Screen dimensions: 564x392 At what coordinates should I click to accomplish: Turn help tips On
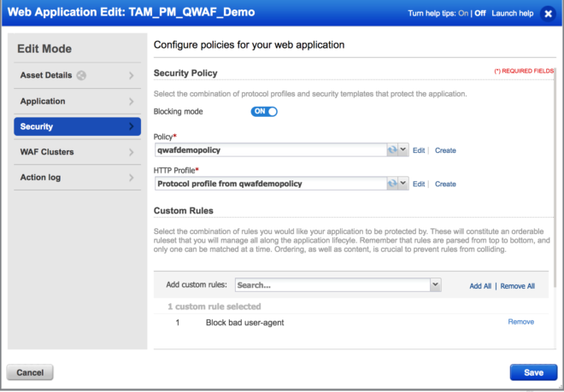pos(463,14)
